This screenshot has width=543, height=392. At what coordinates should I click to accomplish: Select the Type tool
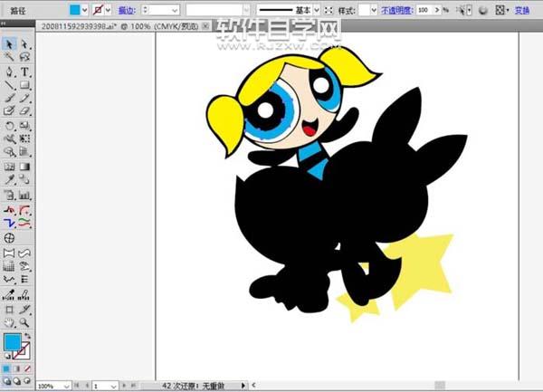[24, 72]
